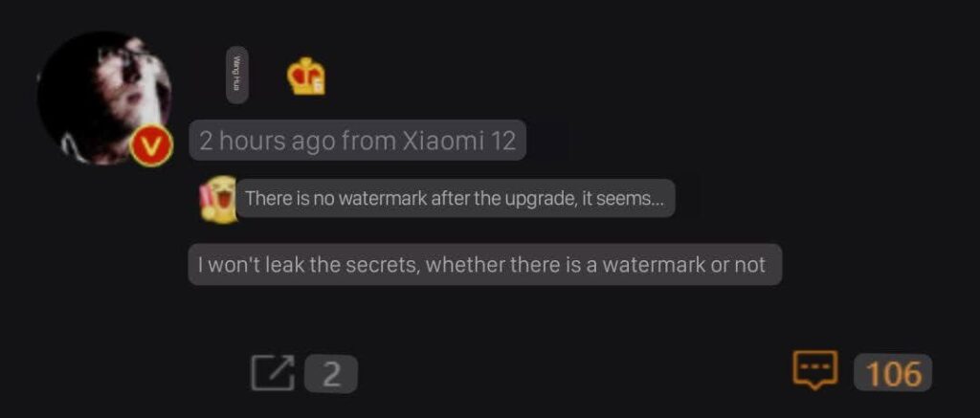View the 106 comments count
The image size is (980, 418).
point(893,373)
